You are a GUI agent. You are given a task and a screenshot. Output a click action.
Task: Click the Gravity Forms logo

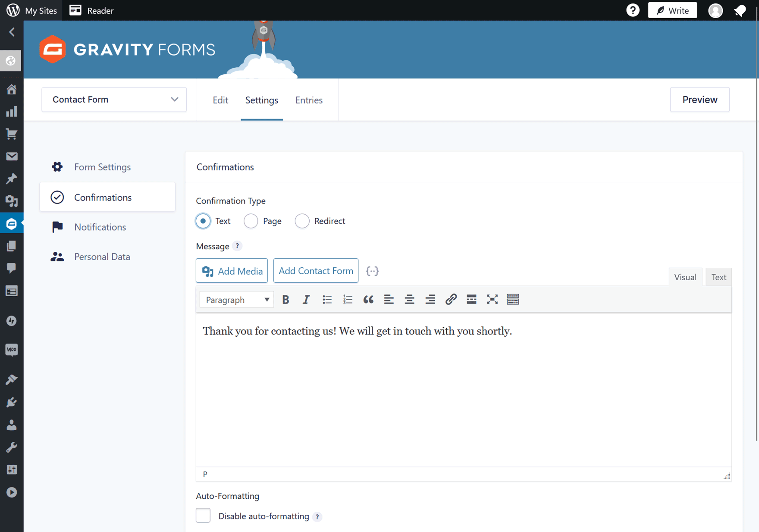pos(127,50)
